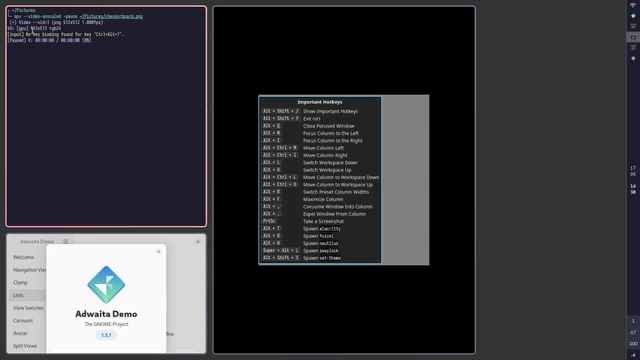Click the 14 38 readout in side bar
The image size is (640, 360).
coord(633,189)
